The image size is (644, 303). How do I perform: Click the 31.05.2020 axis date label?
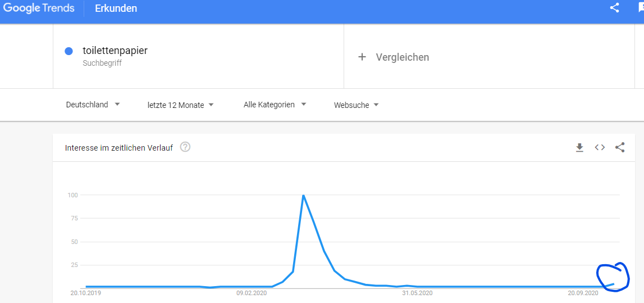tap(417, 293)
